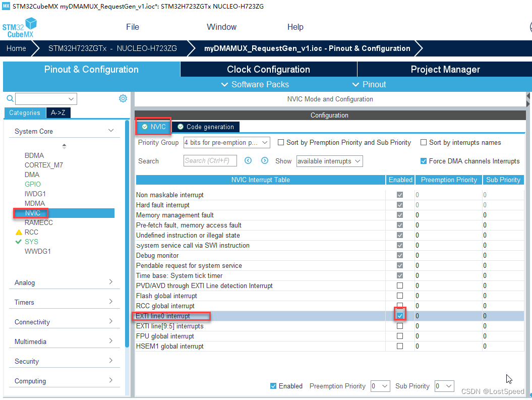Image resolution: width=532 pixels, height=400 pixels.
Task: Enable RCC global interrupt checkbox
Action: coord(400,305)
